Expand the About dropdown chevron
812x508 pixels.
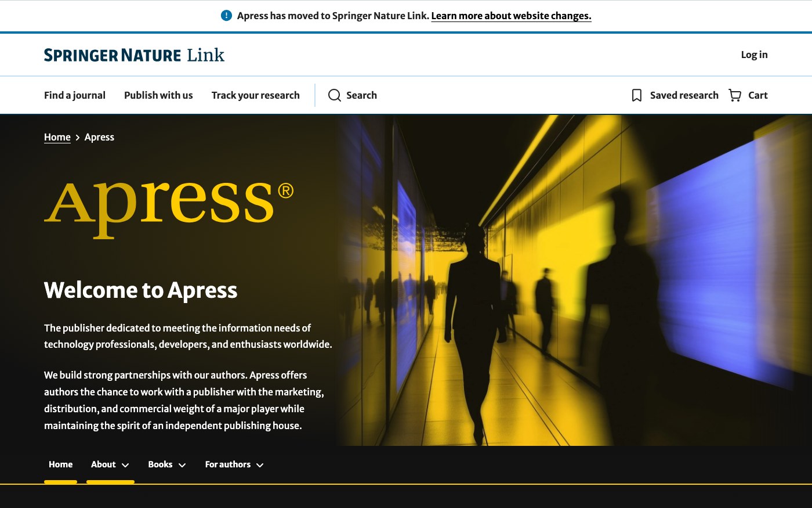pyautogui.click(x=125, y=465)
